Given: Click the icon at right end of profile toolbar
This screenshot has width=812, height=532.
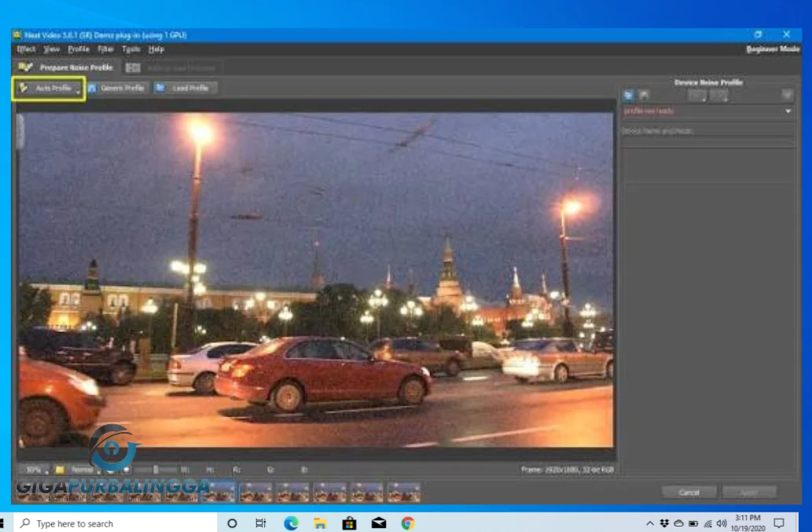Looking at the screenshot, I should [787, 95].
